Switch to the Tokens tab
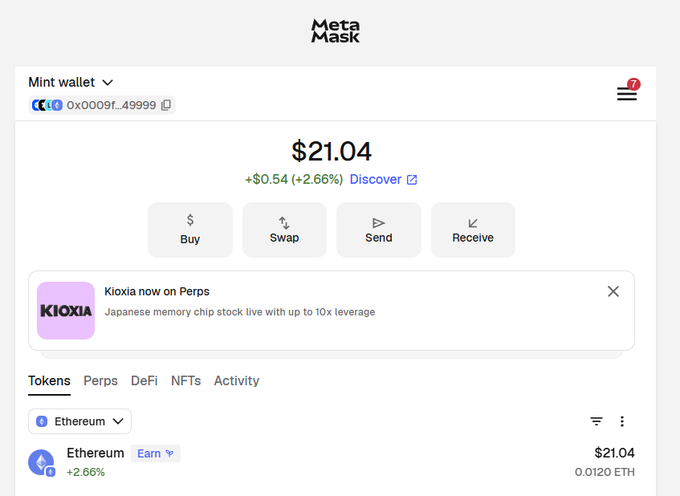This screenshot has height=496, width=680. tap(49, 381)
